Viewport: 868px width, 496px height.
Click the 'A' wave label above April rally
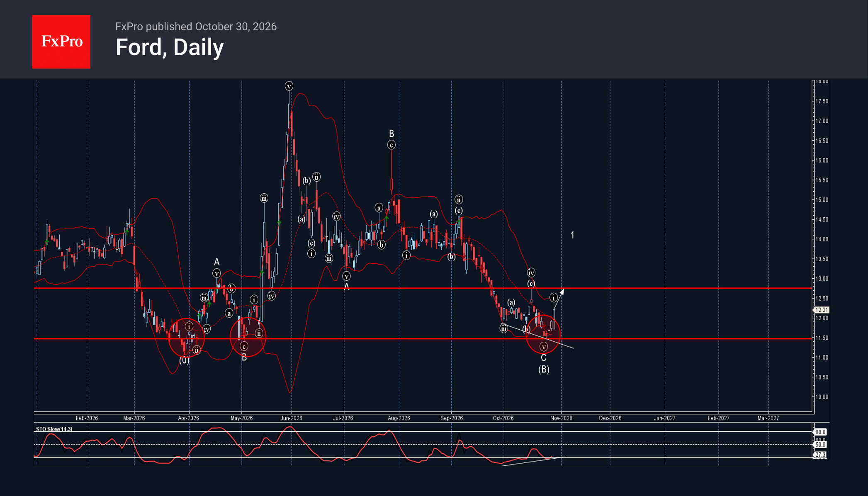point(216,262)
